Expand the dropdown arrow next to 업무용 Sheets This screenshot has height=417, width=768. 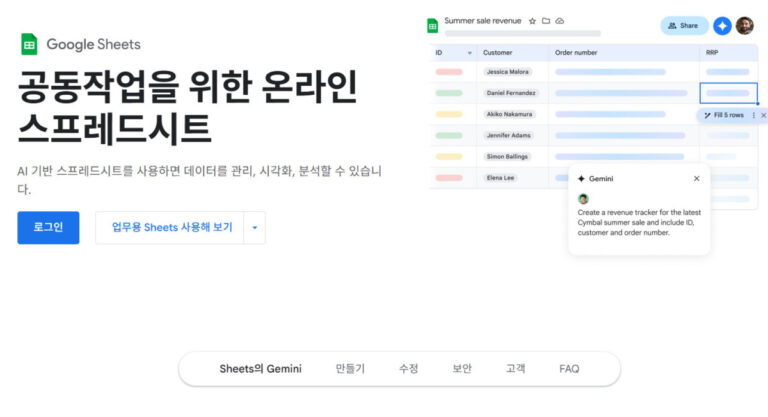254,227
